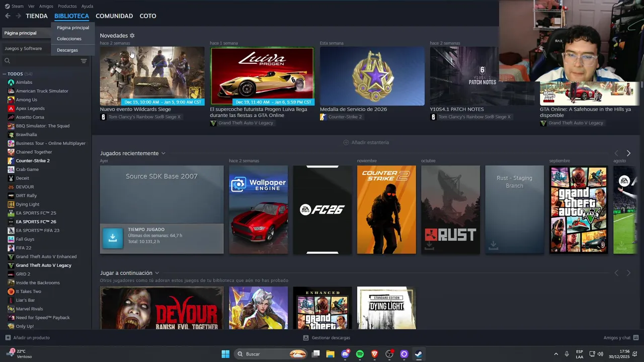Select the Devour cover in Jugar a continuación
This screenshot has height=362, width=644.
click(162, 308)
